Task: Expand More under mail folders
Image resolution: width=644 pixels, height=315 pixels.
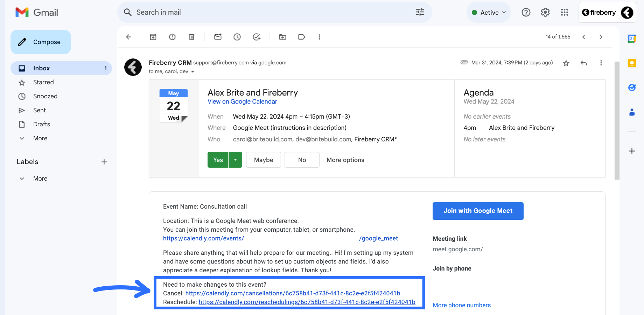Action: point(40,138)
